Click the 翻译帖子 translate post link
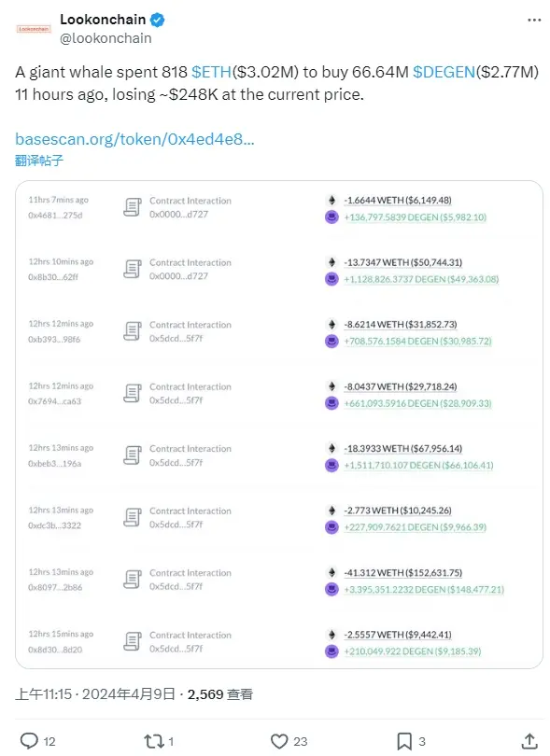 tap(39, 161)
